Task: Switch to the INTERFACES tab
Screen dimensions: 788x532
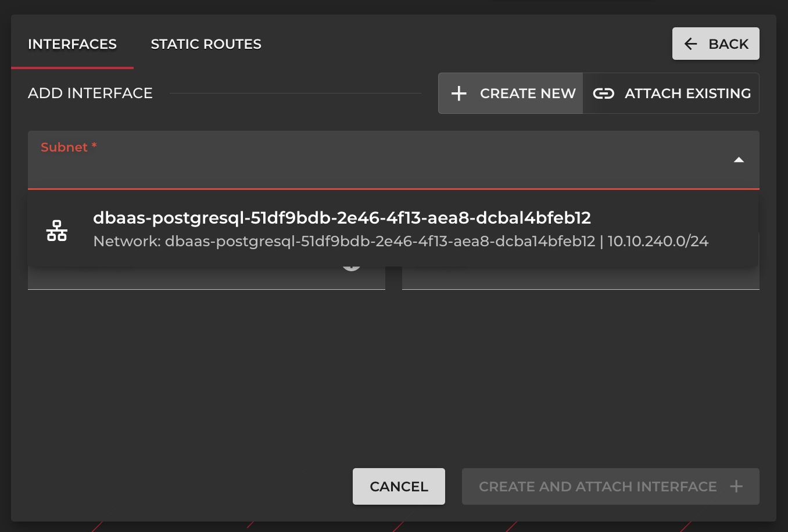Action: (x=72, y=44)
